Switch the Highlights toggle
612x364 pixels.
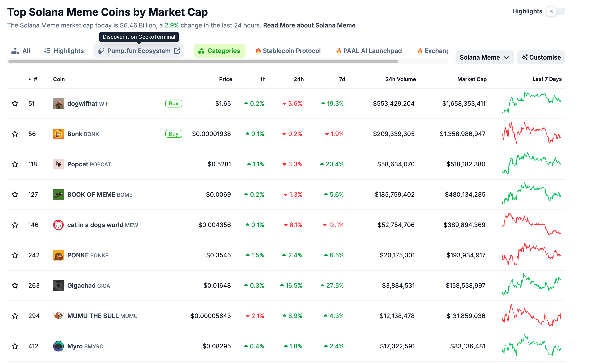point(555,11)
